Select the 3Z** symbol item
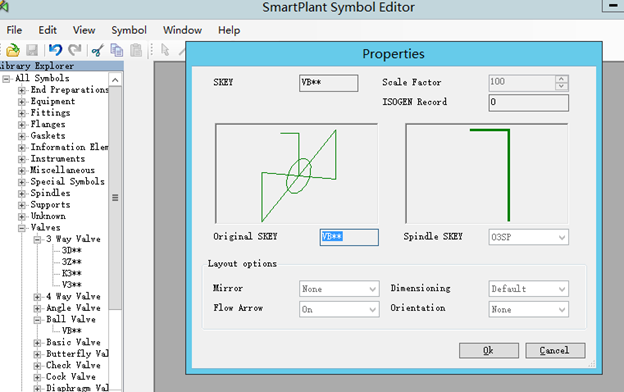The width and height of the screenshot is (624, 392). [72, 262]
